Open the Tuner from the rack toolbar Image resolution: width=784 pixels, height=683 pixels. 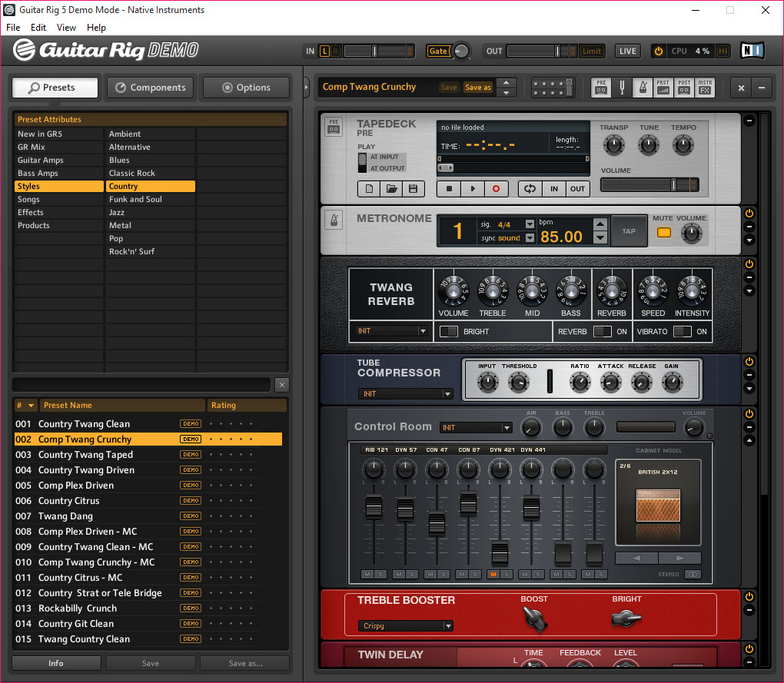(x=622, y=88)
